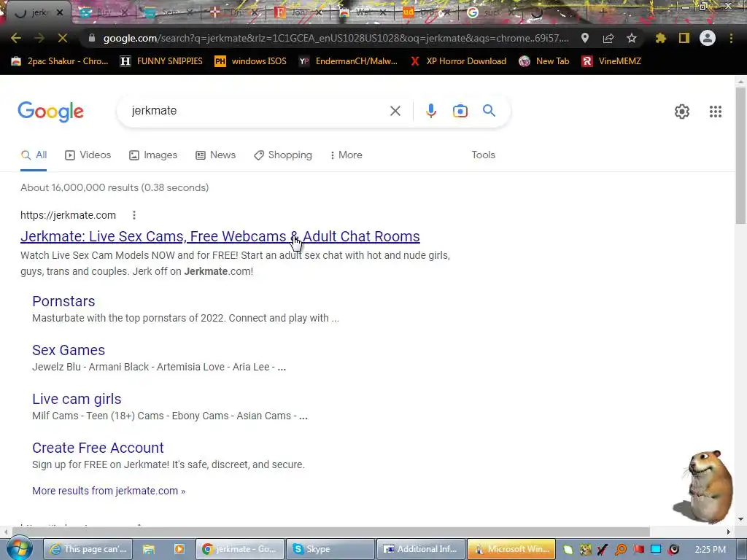Image resolution: width=747 pixels, height=560 pixels.
Task: Switch to the Shopping results tab
Action: 283,155
